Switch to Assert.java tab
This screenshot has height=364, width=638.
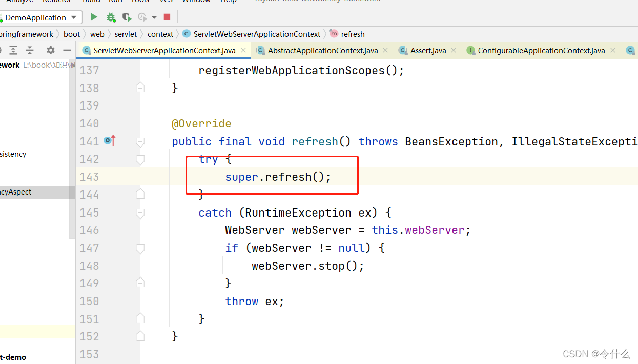[428, 50]
